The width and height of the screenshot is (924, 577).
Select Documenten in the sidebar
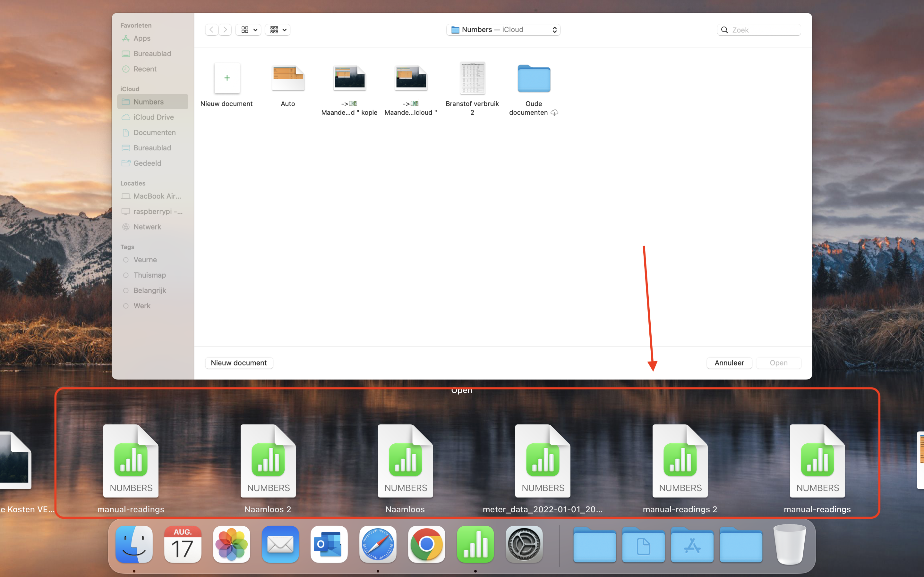[154, 132]
